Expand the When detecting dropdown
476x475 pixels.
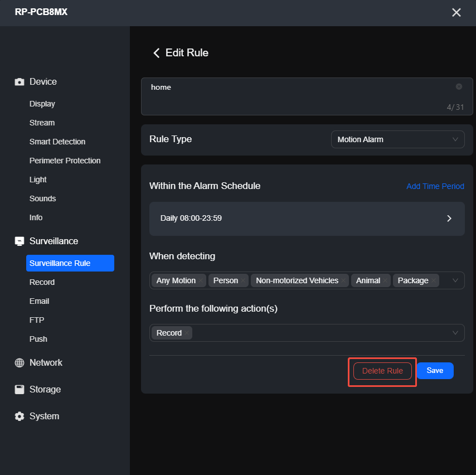(x=455, y=280)
